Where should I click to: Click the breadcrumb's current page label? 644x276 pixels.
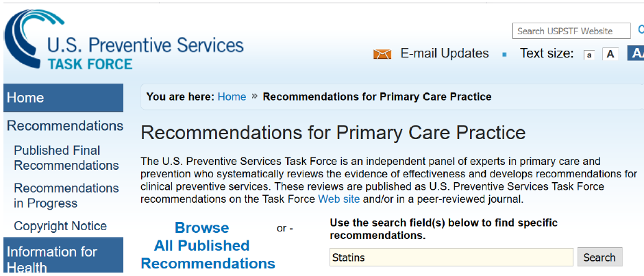tap(377, 97)
